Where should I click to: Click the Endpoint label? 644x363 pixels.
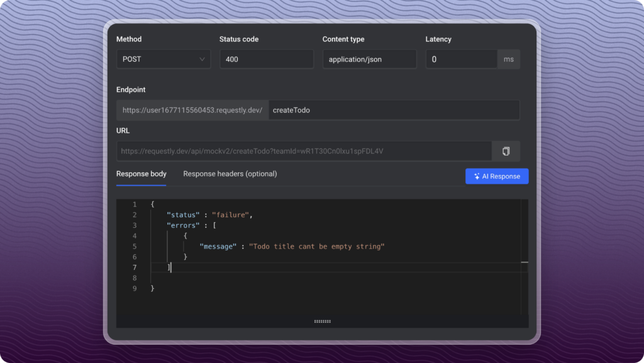point(131,89)
